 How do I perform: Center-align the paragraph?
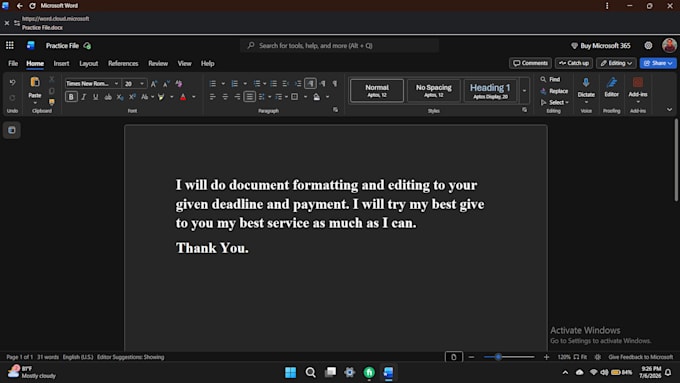pos(225,97)
